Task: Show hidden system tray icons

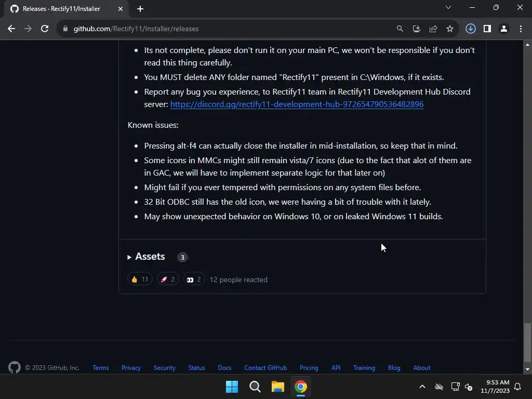Action: [x=422, y=387]
